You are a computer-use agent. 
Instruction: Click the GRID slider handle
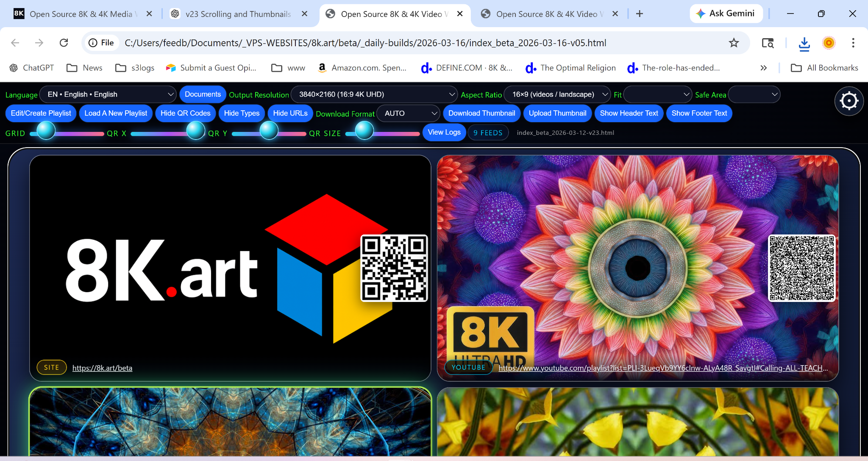click(x=46, y=131)
